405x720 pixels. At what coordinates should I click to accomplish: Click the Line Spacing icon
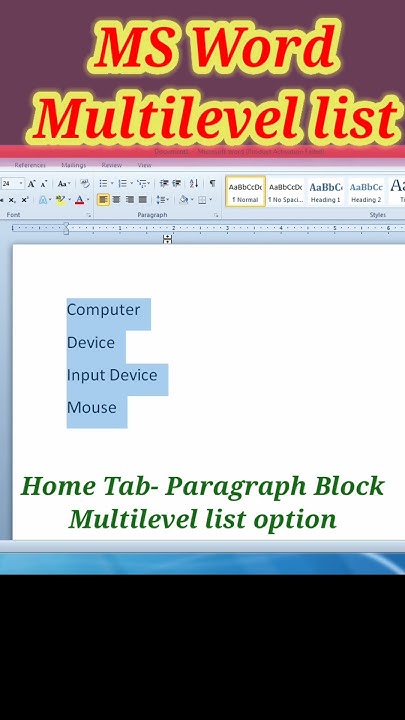click(160, 200)
